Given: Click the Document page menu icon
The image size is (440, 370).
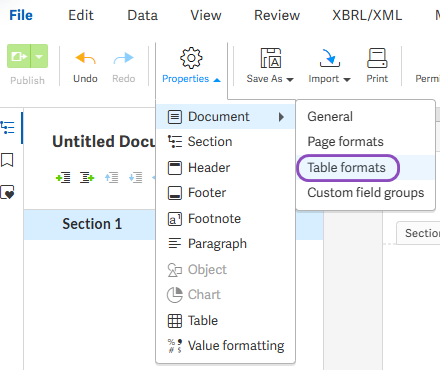Looking at the screenshot, I should point(175,117).
